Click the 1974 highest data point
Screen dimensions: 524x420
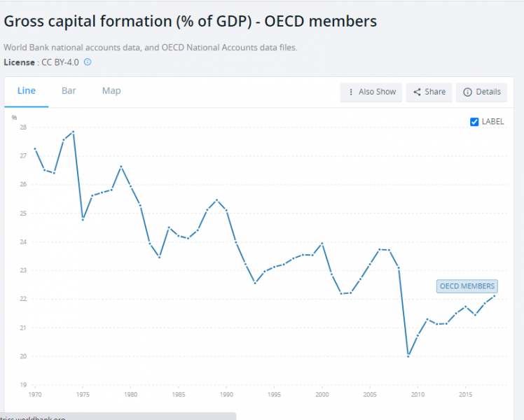pos(73,132)
